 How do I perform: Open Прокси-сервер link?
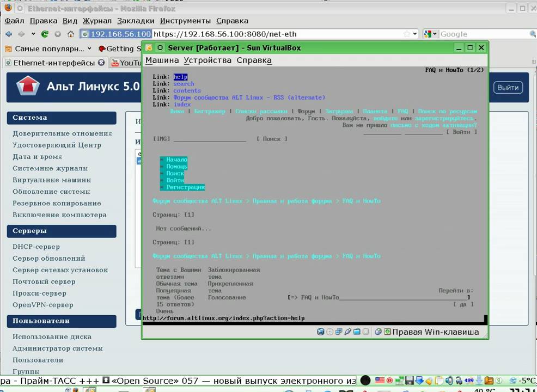39,293
